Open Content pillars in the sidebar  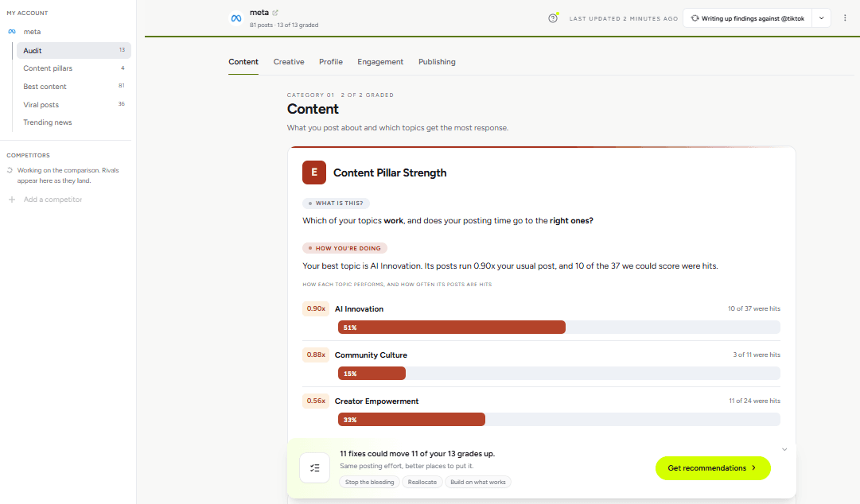(74, 68)
